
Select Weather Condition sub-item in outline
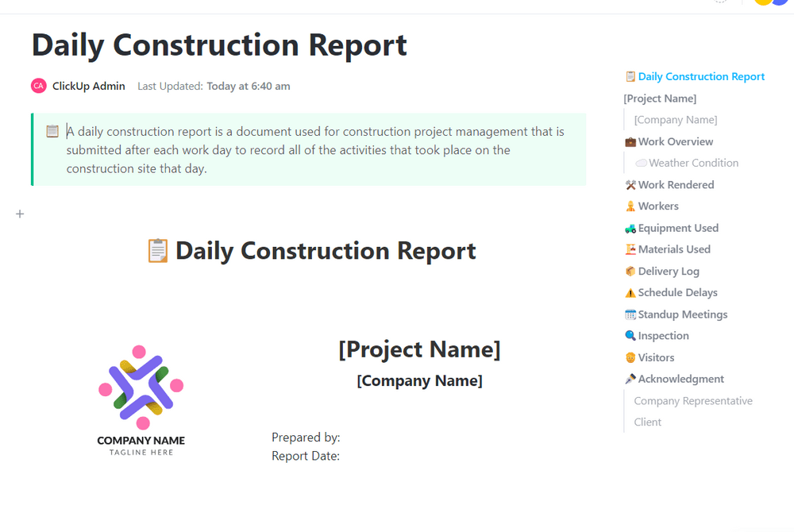(x=693, y=164)
